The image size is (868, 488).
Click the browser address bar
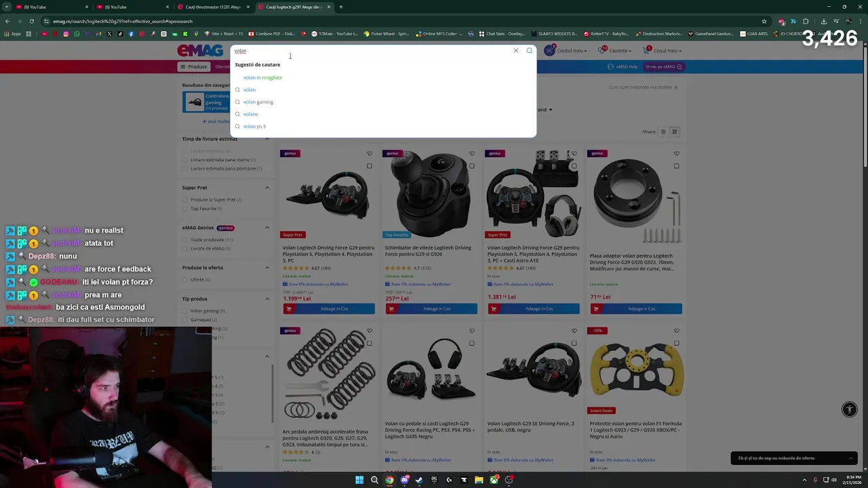pos(400,21)
